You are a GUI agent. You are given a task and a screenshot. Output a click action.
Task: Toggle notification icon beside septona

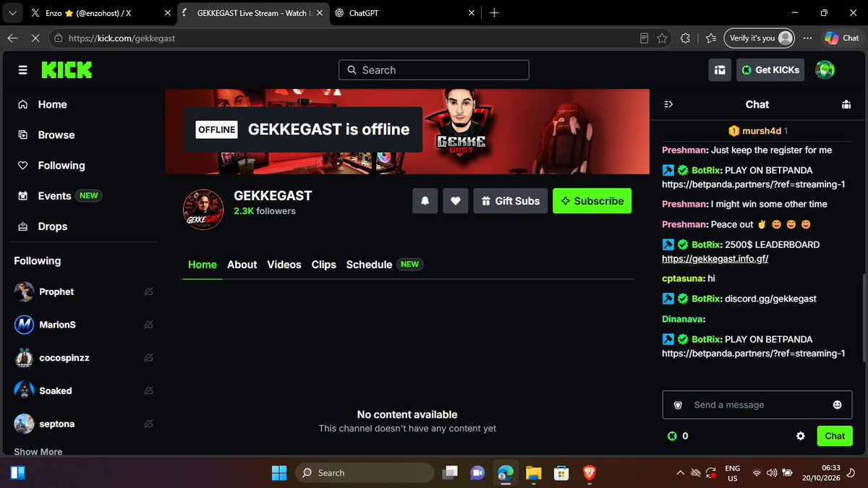point(148,424)
